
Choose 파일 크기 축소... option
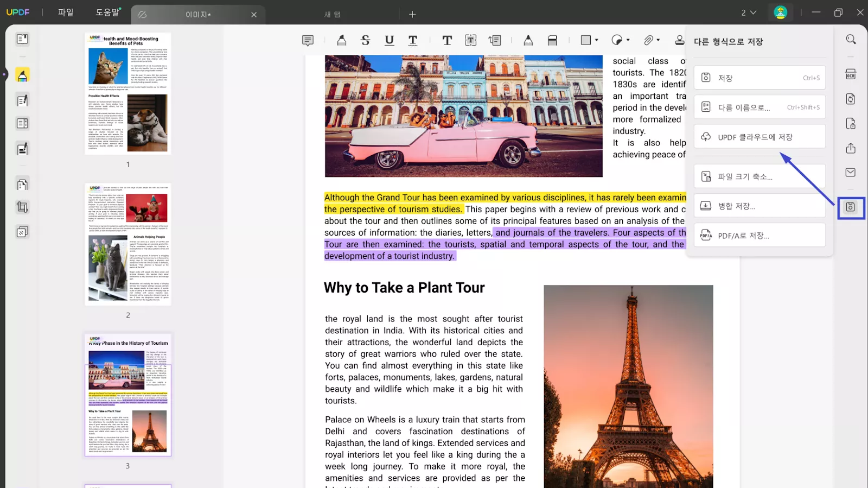pos(759,176)
